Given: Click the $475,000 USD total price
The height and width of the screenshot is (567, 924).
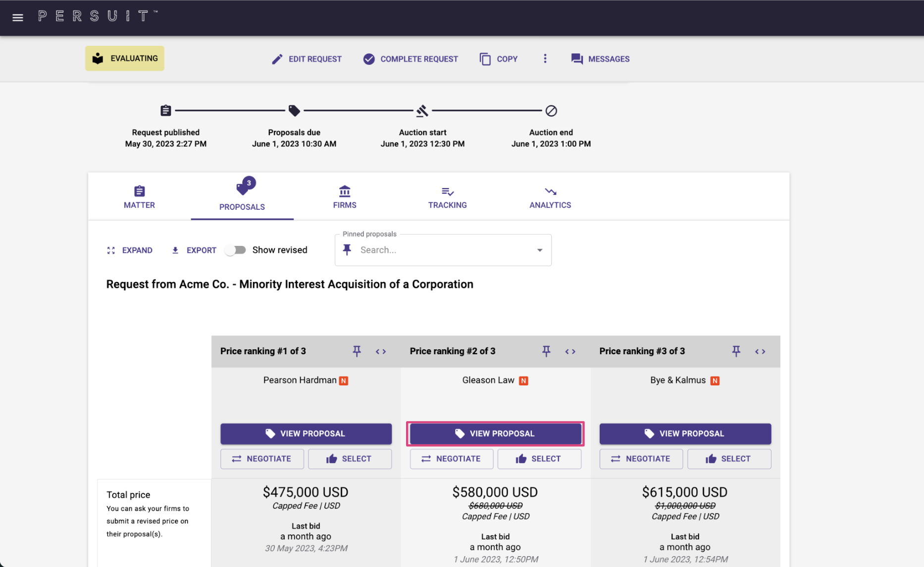Looking at the screenshot, I should click(306, 492).
